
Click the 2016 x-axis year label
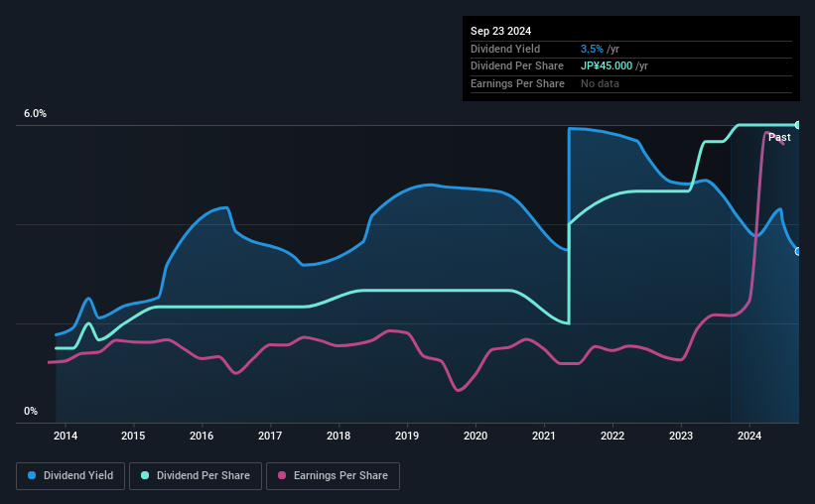click(202, 436)
